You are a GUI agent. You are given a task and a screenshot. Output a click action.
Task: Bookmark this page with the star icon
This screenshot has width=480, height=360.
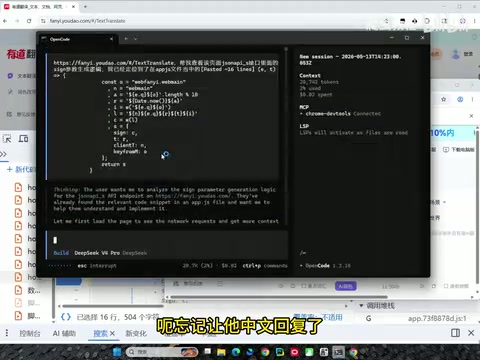(386, 21)
